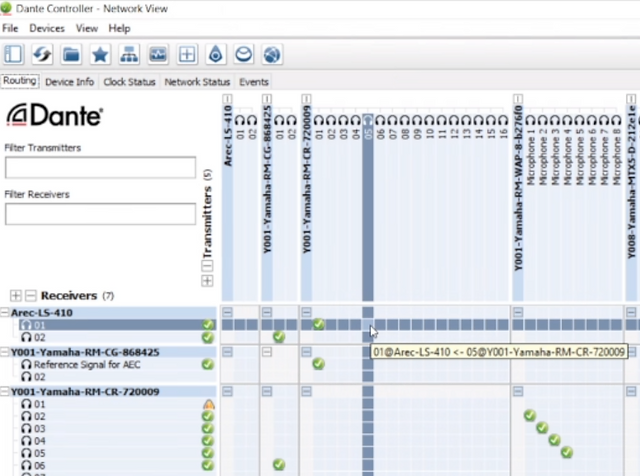Collapse the Y001-Yamaha-RM-CR-720009 receiver device

[x=4, y=391]
